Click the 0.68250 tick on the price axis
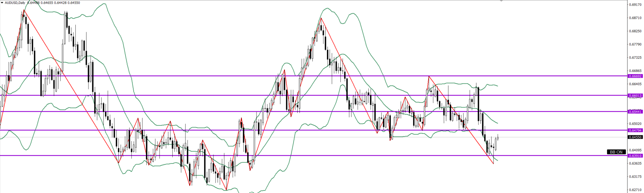644x193 pixels. (635, 31)
